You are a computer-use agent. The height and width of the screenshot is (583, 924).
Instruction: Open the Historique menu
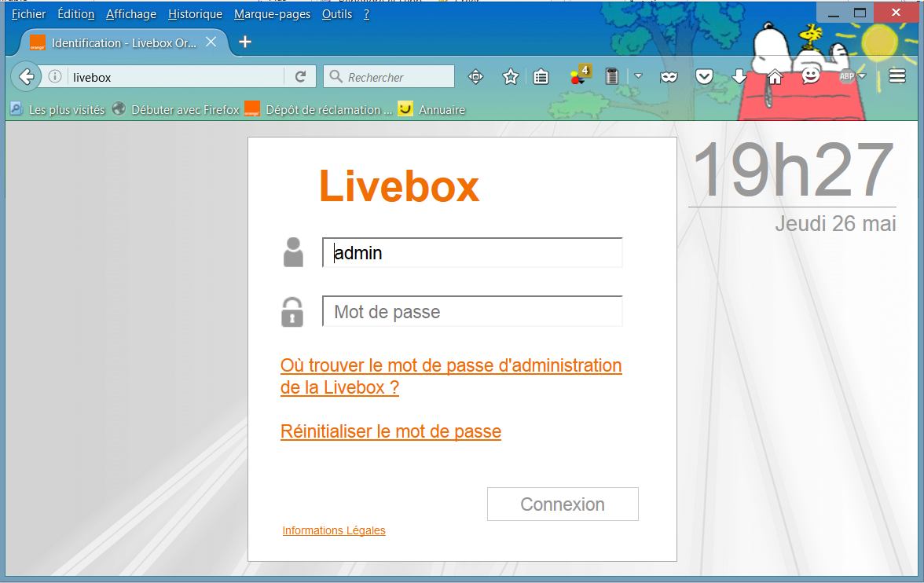(x=195, y=14)
